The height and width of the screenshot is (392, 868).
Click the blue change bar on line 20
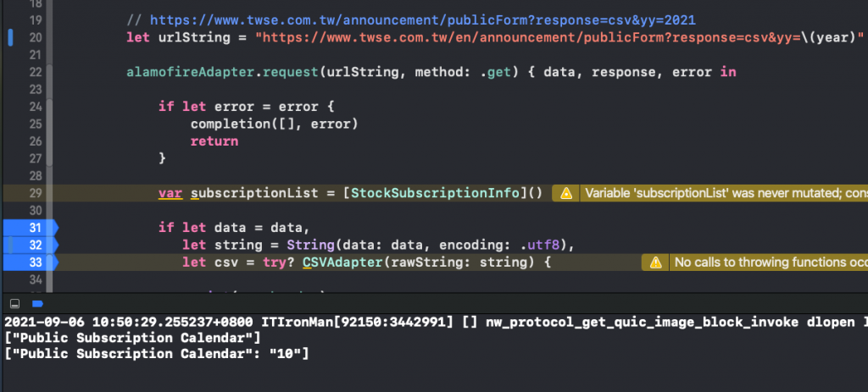(10, 37)
